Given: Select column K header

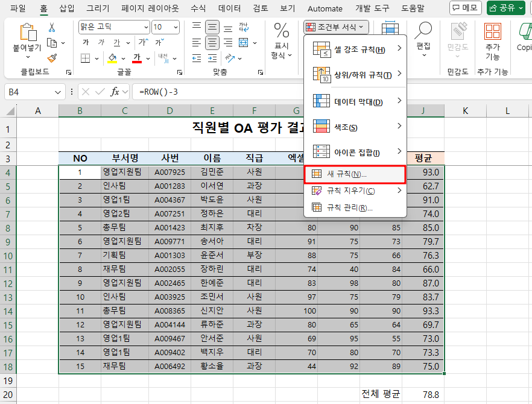Looking at the screenshot, I should [465, 111].
